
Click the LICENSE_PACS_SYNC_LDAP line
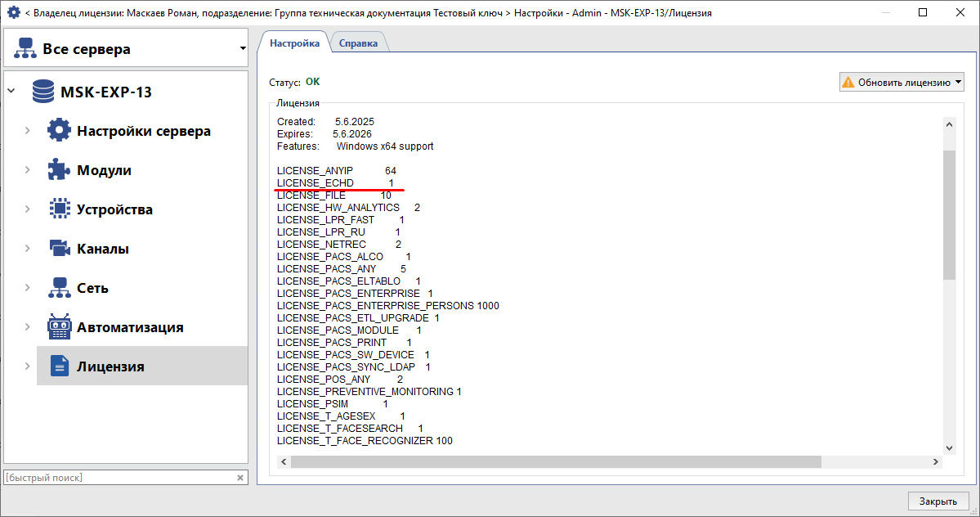pyautogui.click(x=354, y=367)
